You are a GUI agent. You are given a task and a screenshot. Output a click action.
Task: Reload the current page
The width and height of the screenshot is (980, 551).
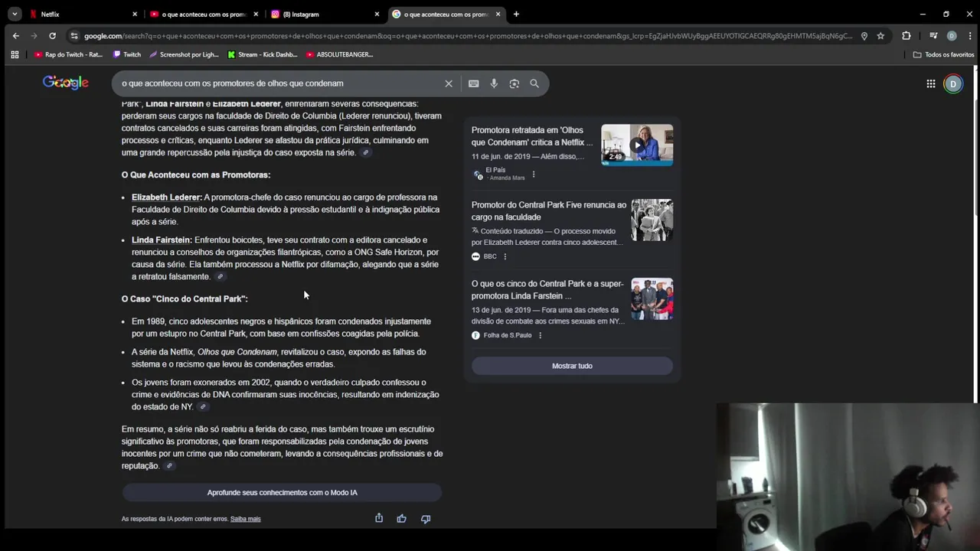pos(52,36)
